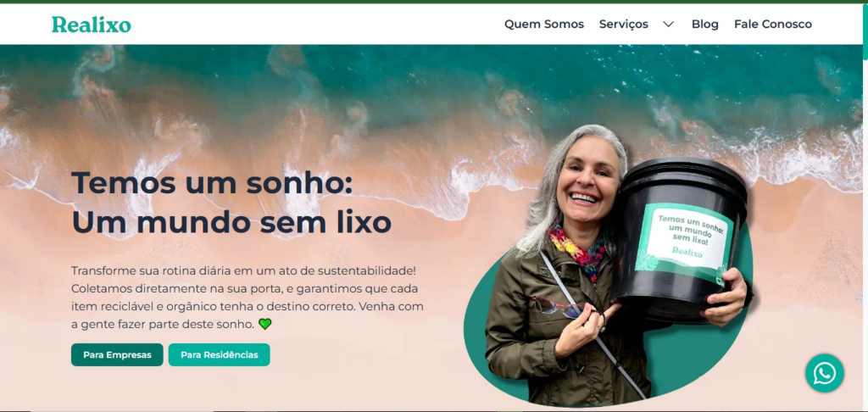Click the Realixo logo on bucket sticker
868x412 pixels.
(687, 252)
